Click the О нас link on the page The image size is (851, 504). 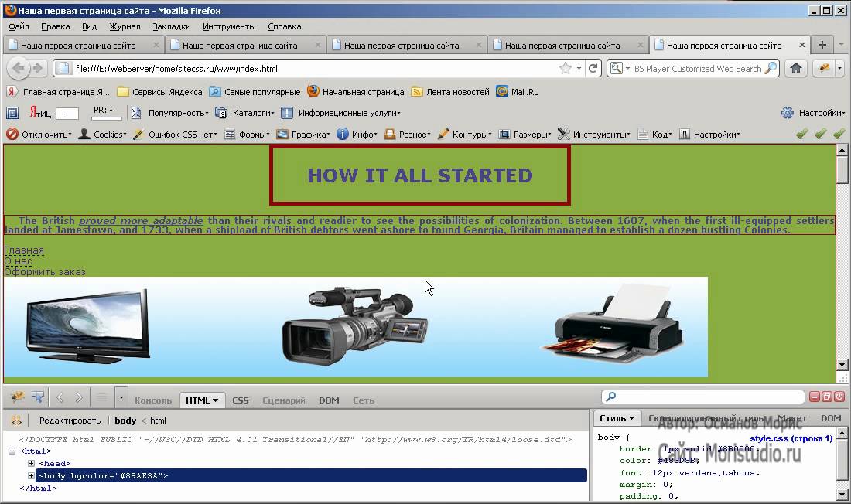click(18, 261)
